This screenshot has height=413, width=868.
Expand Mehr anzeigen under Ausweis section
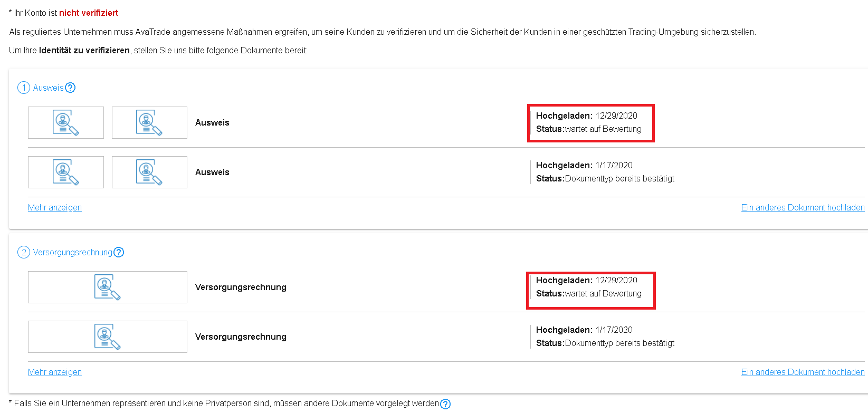tap(55, 207)
